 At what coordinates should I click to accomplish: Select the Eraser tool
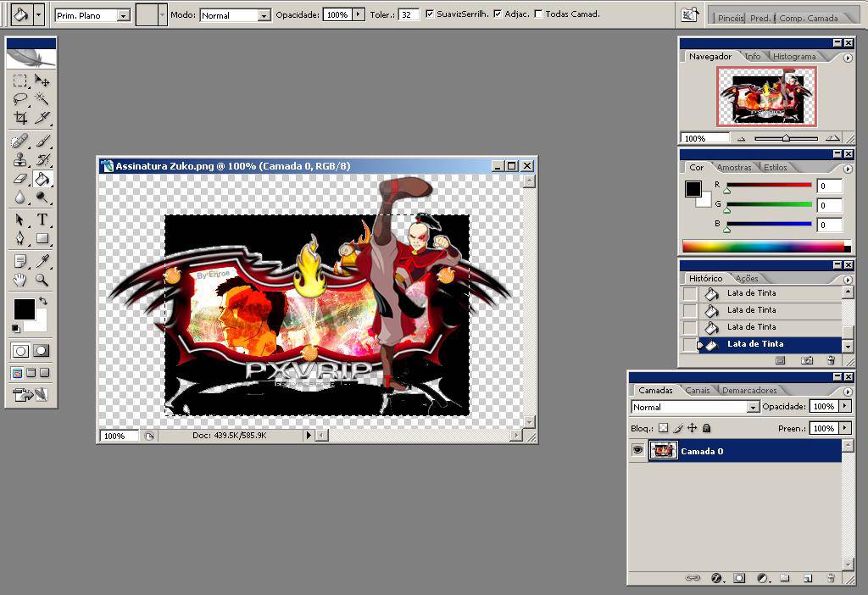[x=20, y=179]
